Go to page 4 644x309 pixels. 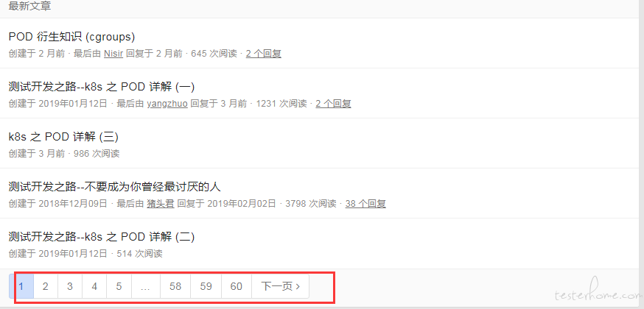coord(94,286)
